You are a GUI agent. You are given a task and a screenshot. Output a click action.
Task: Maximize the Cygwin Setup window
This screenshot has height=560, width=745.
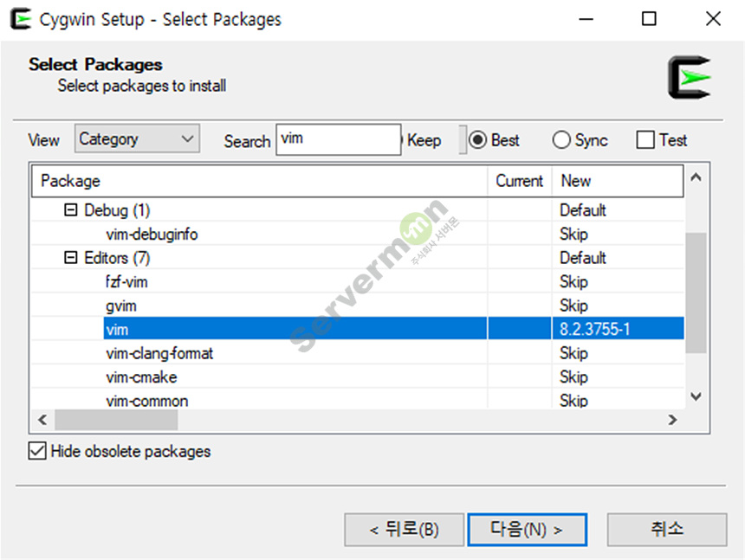pyautogui.click(x=649, y=19)
